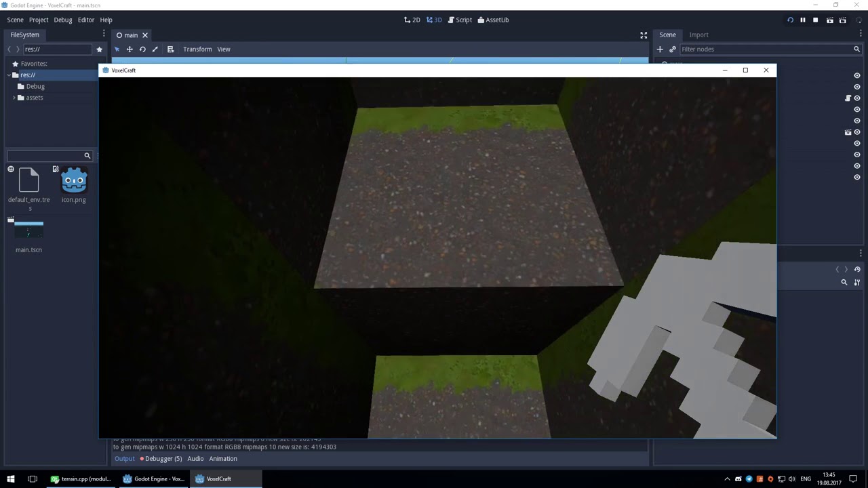Click the FileSystem file search magnifier
The height and width of the screenshot is (488, 868).
click(x=87, y=156)
